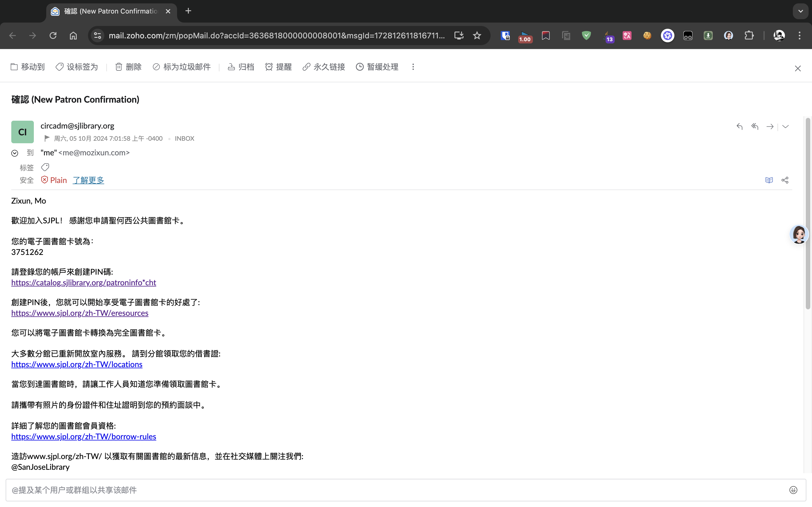Open the emoji picker smiley icon
The height and width of the screenshot is (507, 812).
[793, 490]
